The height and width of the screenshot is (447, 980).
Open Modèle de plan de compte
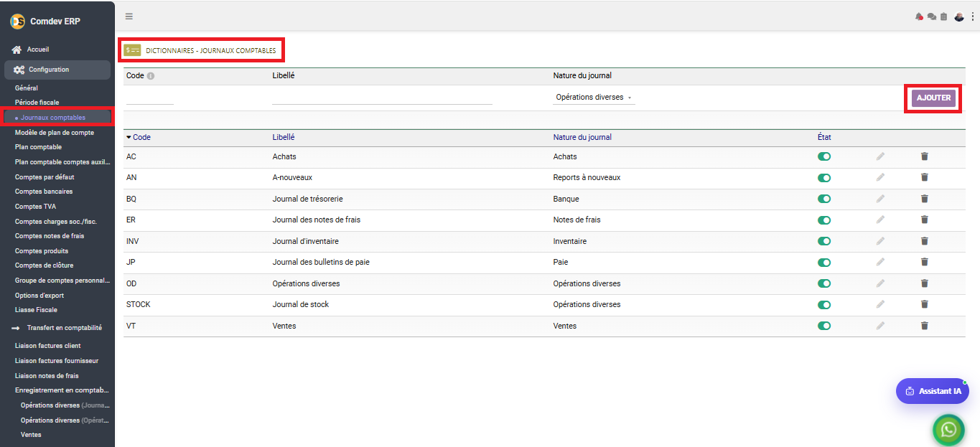pos(55,133)
